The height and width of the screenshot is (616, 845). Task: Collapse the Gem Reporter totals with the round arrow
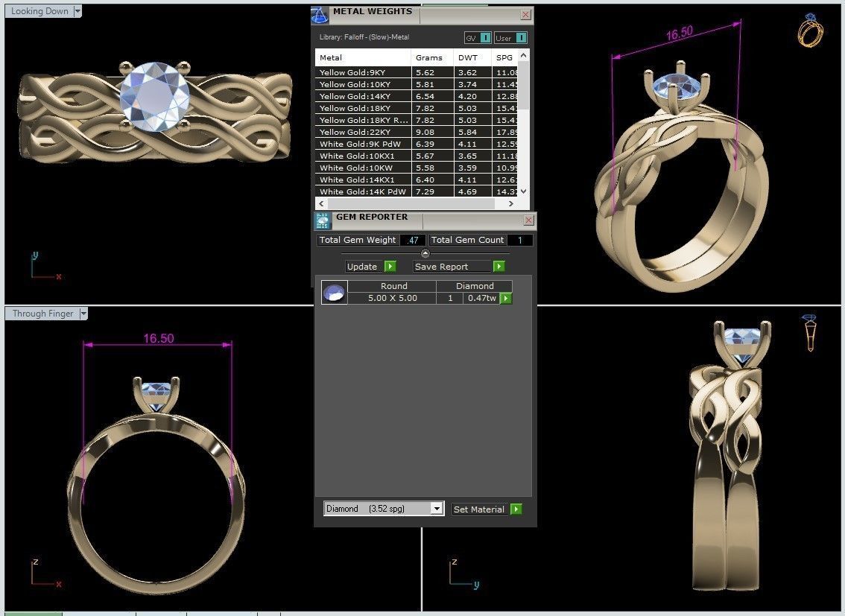click(x=425, y=253)
